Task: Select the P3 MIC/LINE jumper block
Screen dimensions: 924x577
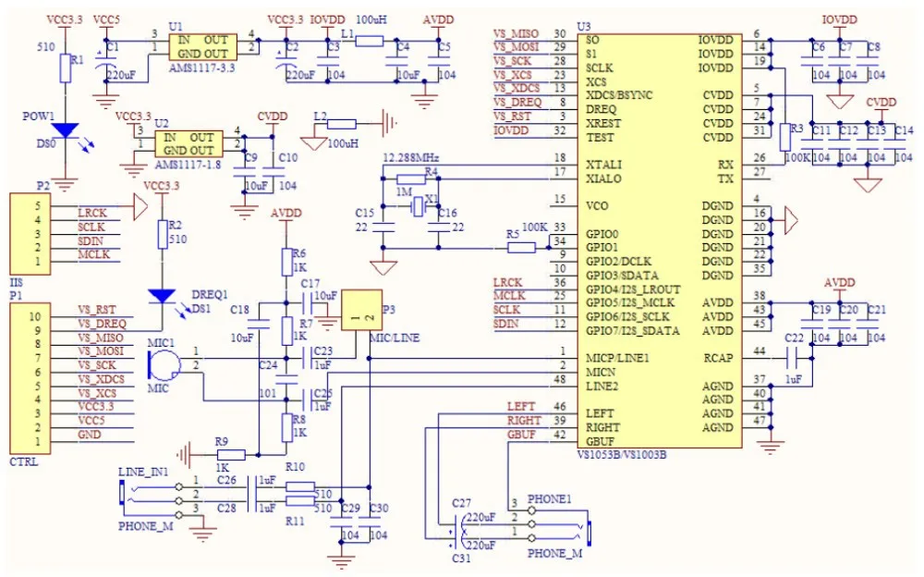Action: pos(362,311)
